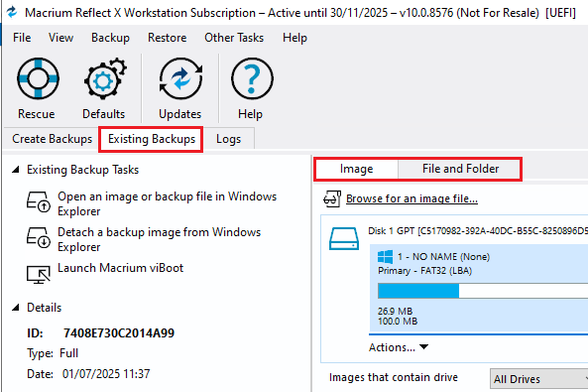Check for Updates via toolbar icon

[x=180, y=78]
